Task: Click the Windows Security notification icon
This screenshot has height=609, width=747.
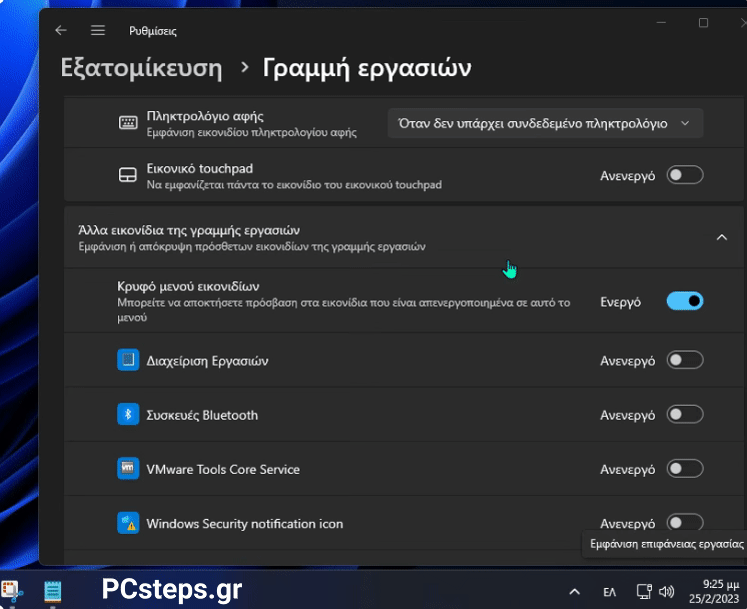Action: point(127,523)
